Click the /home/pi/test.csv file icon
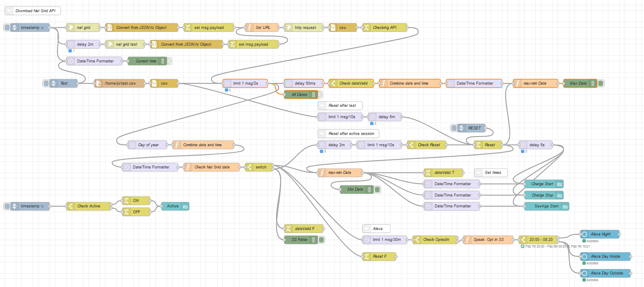The image size is (644, 287). point(98,83)
